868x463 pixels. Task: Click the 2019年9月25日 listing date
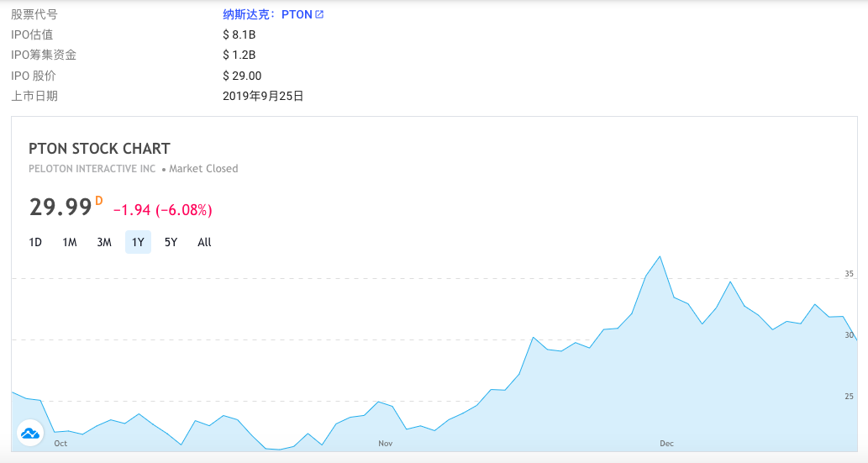[x=263, y=96]
